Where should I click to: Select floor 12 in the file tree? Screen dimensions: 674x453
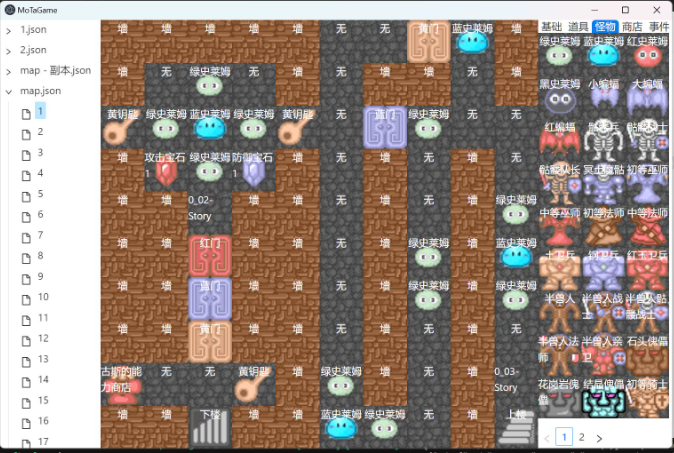pyautogui.click(x=43, y=338)
